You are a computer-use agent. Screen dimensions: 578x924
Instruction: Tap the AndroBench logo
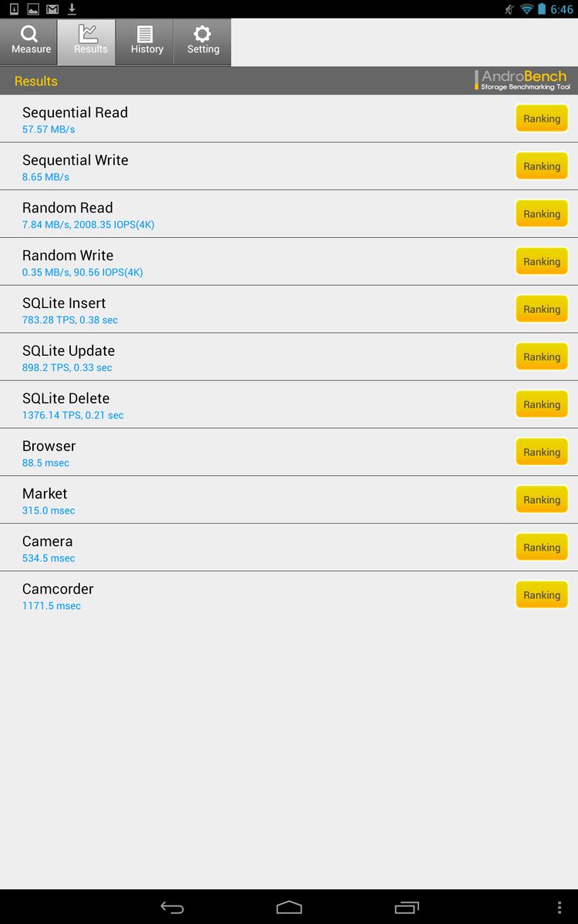[523, 80]
